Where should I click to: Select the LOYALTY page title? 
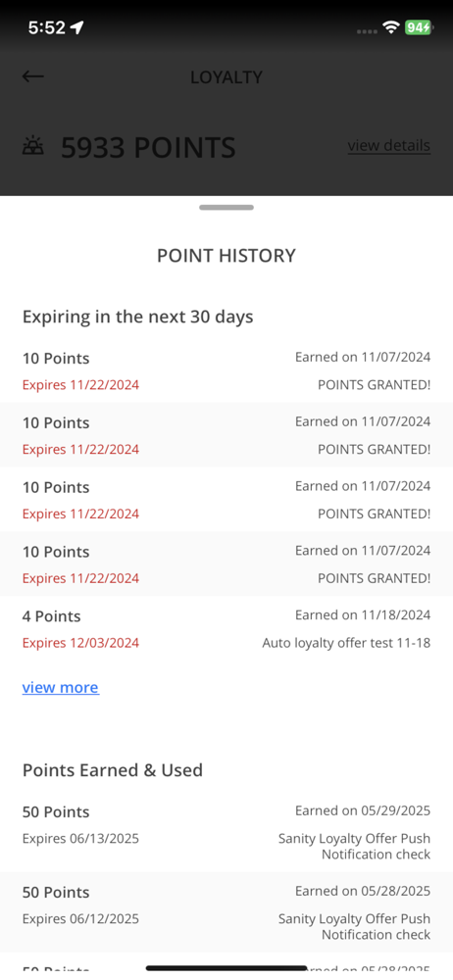226,77
